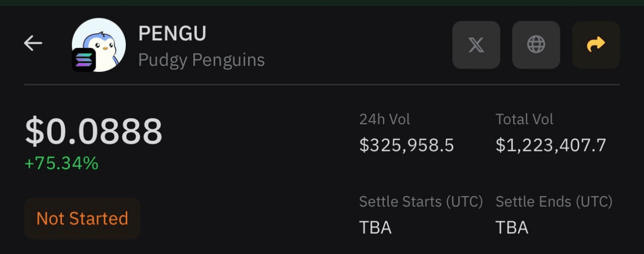644x254 pixels.
Task: Tap the Solana chain badge icon
Action: point(84,60)
